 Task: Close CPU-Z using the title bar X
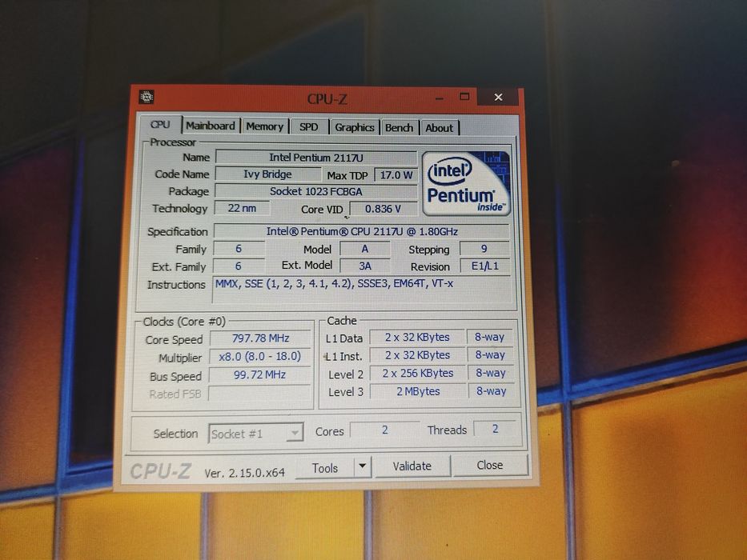498,97
